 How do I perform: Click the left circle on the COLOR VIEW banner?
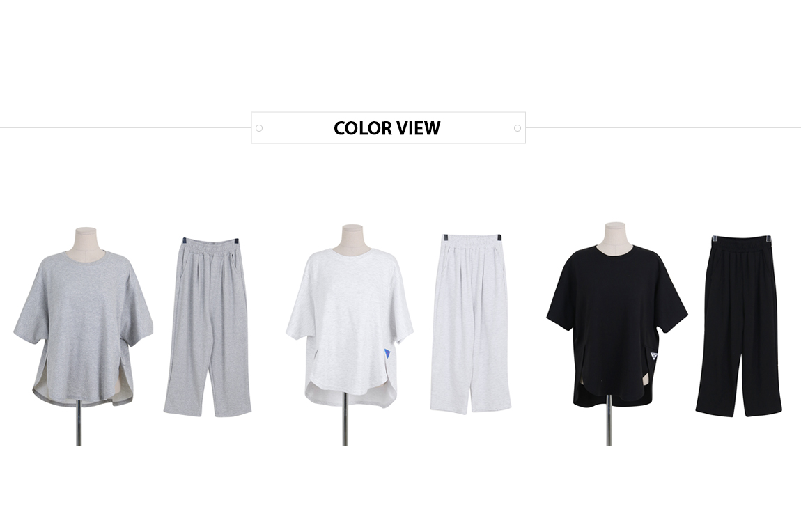[259, 128]
